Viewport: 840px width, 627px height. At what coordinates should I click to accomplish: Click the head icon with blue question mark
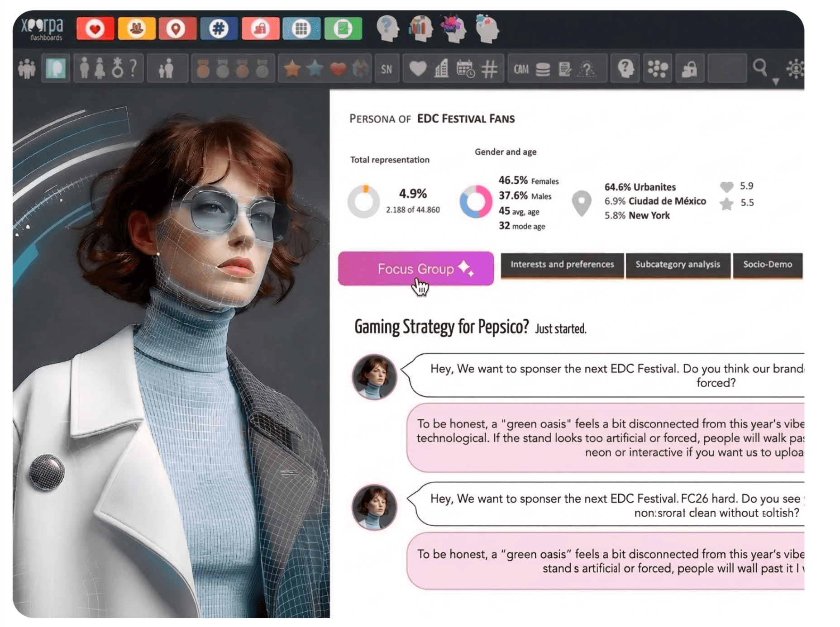coord(388,29)
